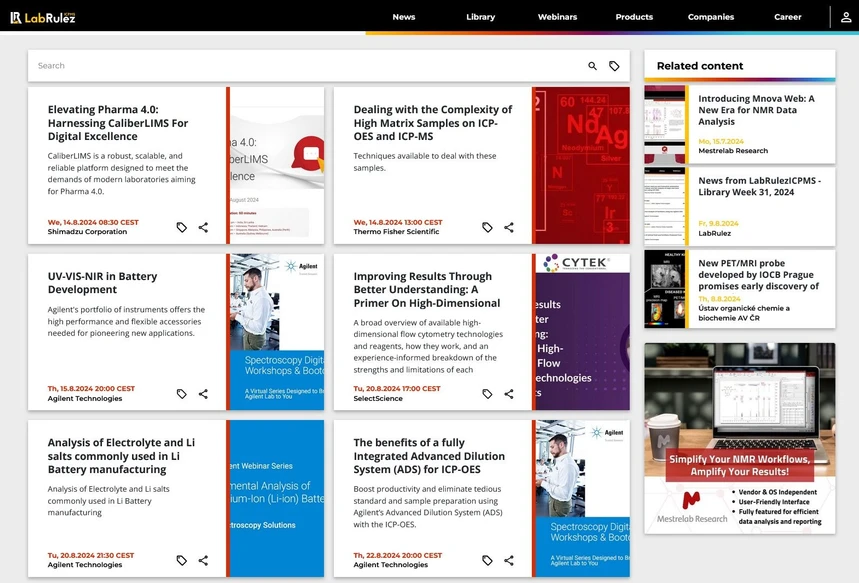The image size is (859, 583).
Task: Click Thermo Fisher Scientific company name
Action: tap(396, 232)
